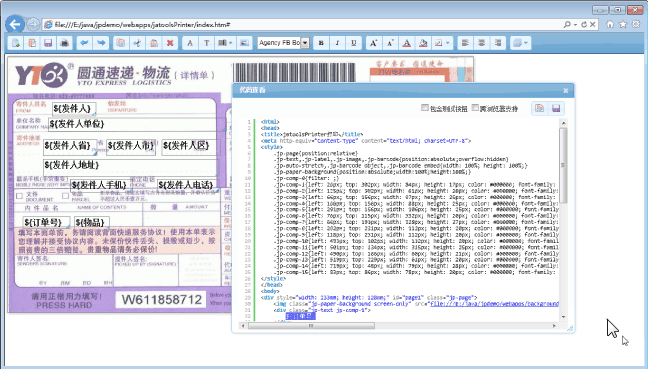The width and height of the screenshot is (648, 369).
Task: Open browser settings gear
Action: coord(636,24)
